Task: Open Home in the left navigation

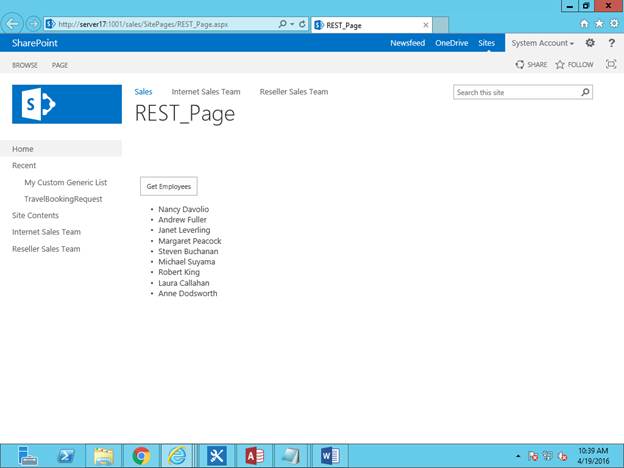Action: point(23,149)
